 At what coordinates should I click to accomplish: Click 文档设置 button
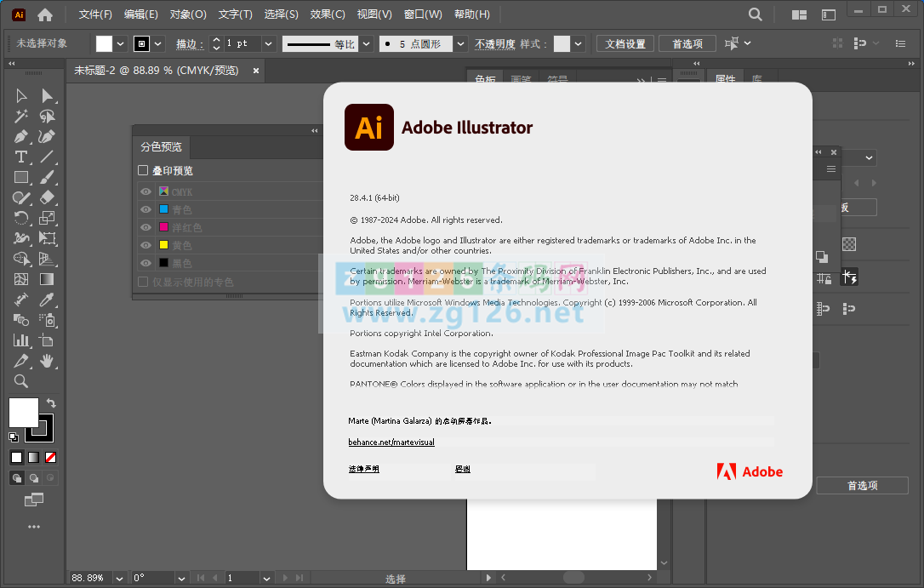click(625, 43)
